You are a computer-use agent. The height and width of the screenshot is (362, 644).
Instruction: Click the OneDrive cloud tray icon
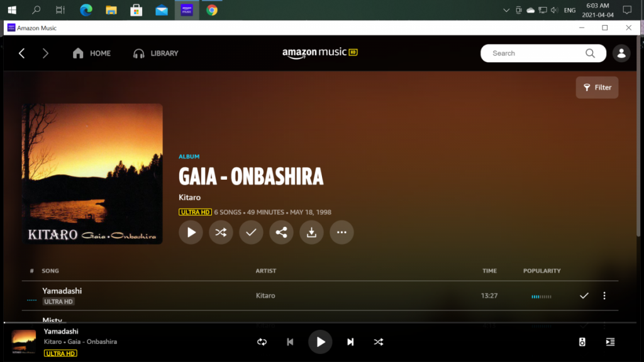(x=531, y=10)
